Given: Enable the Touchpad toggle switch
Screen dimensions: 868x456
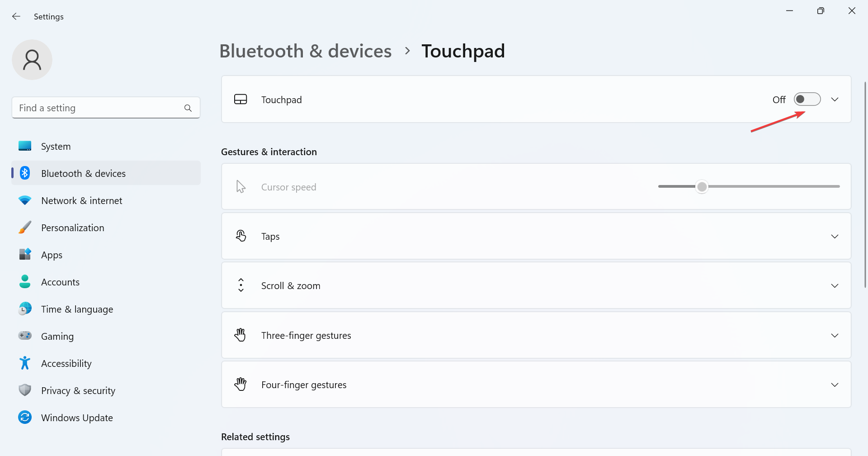Looking at the screenshot, I should tap(807, 99).
